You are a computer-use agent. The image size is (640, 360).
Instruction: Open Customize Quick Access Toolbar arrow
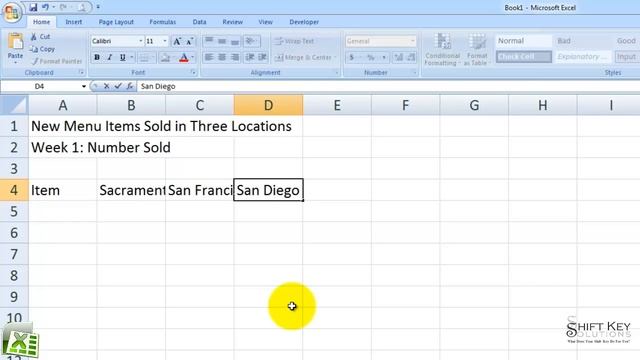[x=98, y=7]
